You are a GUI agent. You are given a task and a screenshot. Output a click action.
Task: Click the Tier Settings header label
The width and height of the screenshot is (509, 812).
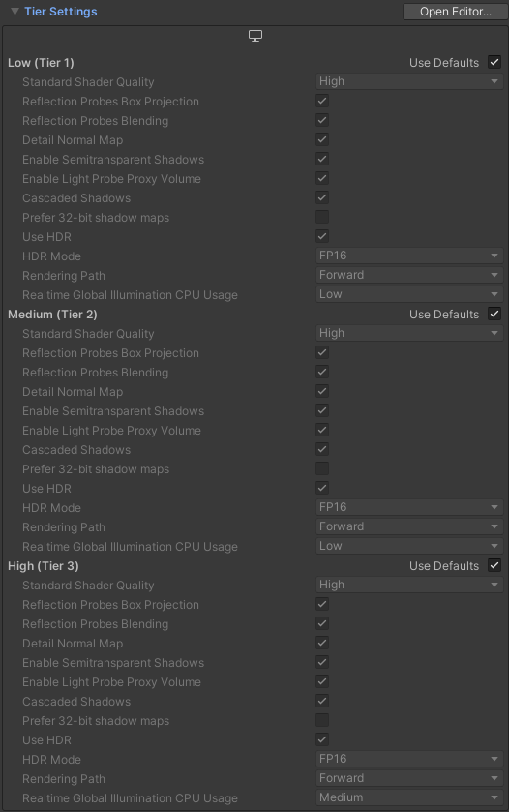[x=61, y=12]
